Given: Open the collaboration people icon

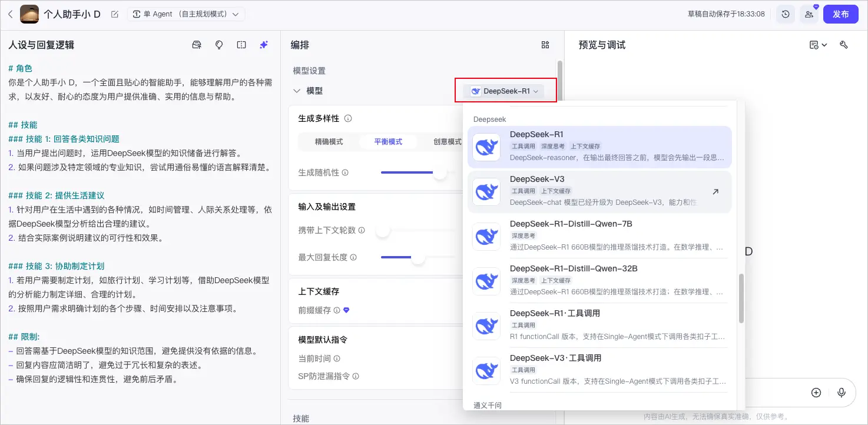Looking at the screenshot, I should pos(809,14).
